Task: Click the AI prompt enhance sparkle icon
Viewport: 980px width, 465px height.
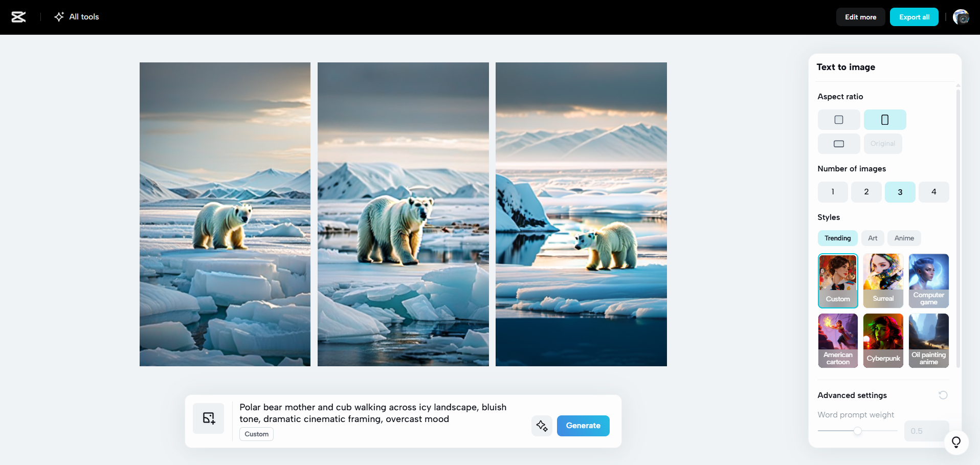Action: coord(542,425)
